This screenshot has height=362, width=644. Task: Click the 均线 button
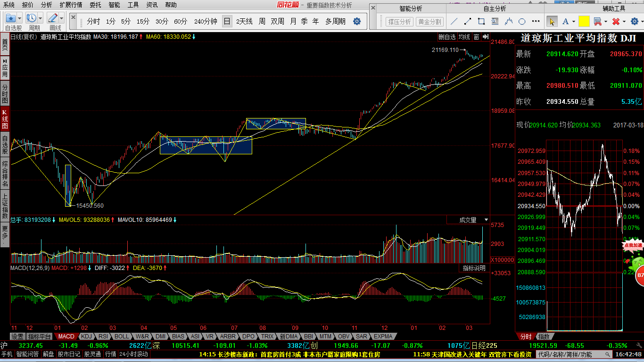pyautogui.click(x=464, y=37)
